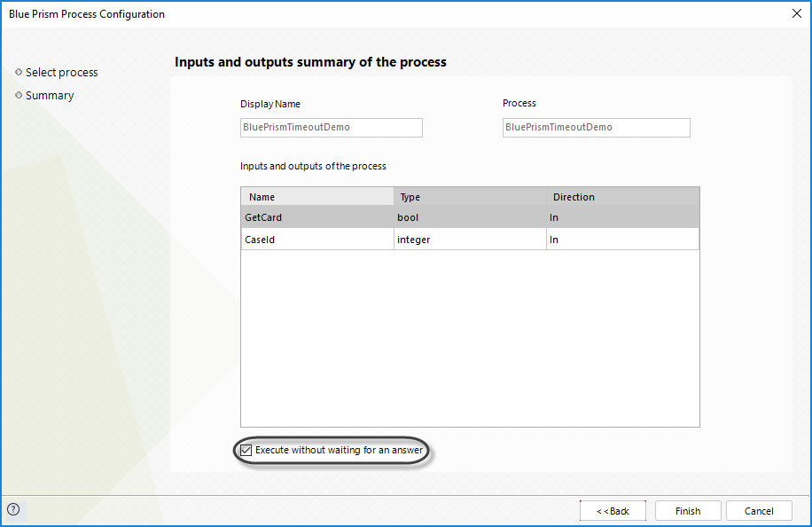Viewport: 812px width, 527px height.
Task: Focus the Display Name input field
Action: (x=332, y=128)
